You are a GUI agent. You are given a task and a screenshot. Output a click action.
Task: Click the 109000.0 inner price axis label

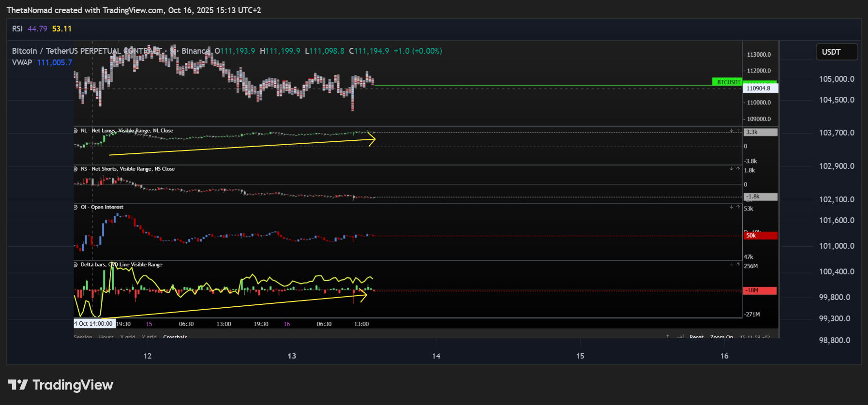(x=759, y=119)
